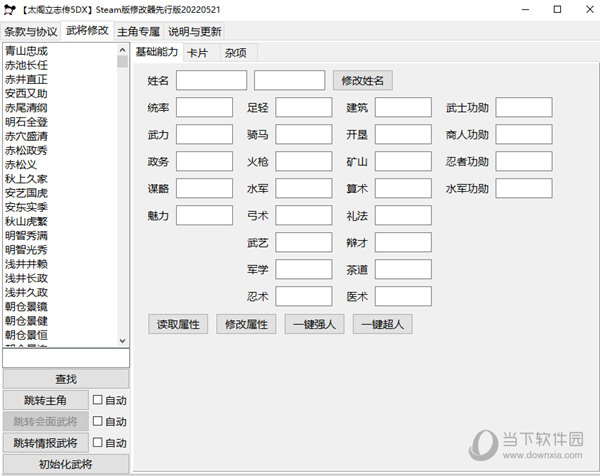The width and height of the screenshot is (600, 476).
Task: Click the 修改属性 button
Action: pos(246,324)
